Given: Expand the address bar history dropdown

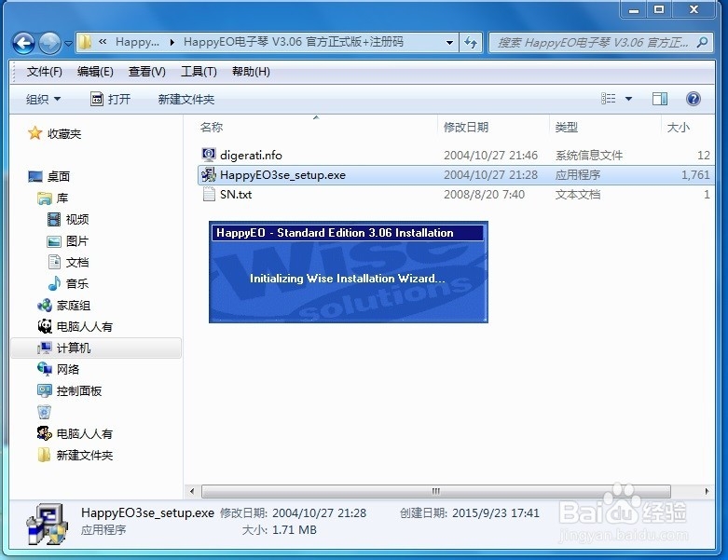Looking at the screenshot, I should click(x=449, y=43).
